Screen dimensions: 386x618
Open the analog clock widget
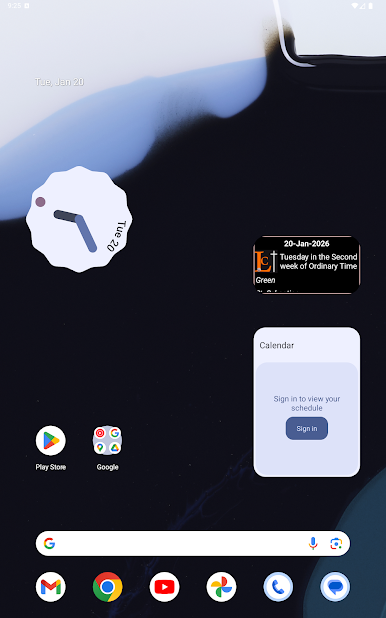click(79, 219)
